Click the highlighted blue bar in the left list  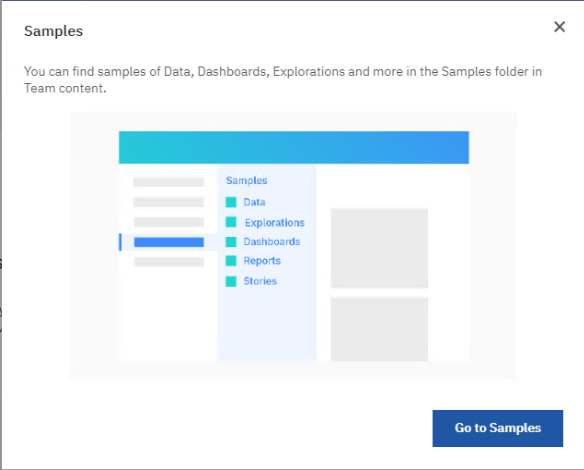coord(169,242)
